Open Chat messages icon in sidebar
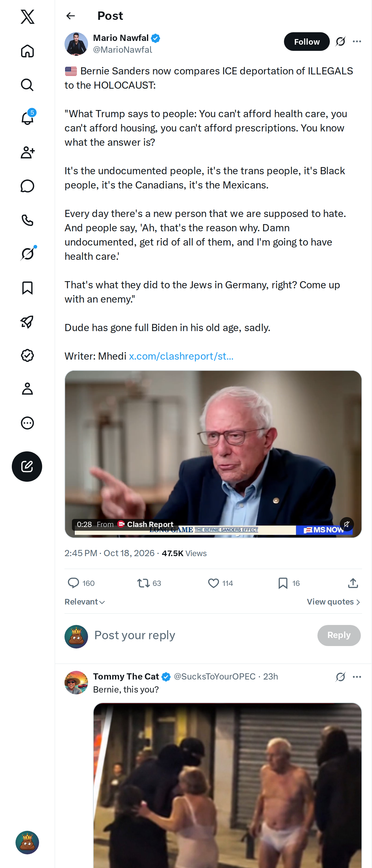The image size is (372, 868). coord(27,186)
